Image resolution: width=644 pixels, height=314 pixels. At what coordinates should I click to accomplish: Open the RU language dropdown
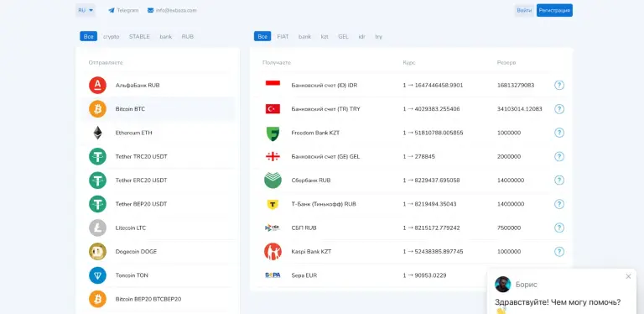click(x=86, y=10)
